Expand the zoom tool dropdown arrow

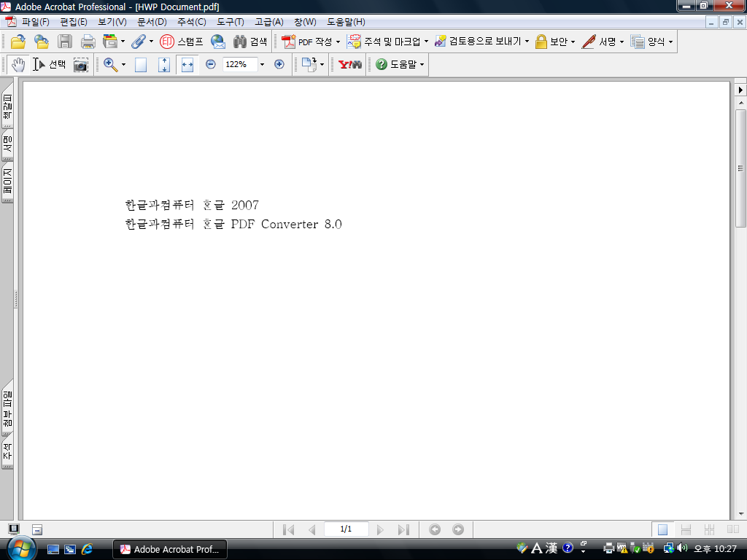[123, 64]
